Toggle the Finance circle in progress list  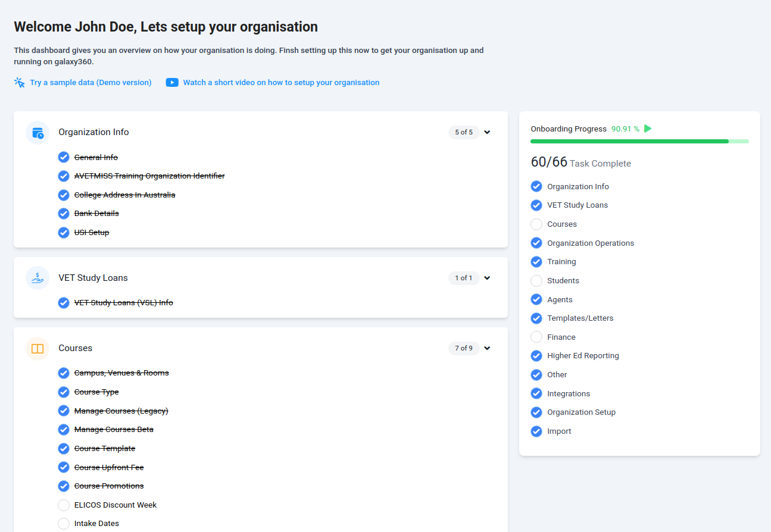(536, 337)
